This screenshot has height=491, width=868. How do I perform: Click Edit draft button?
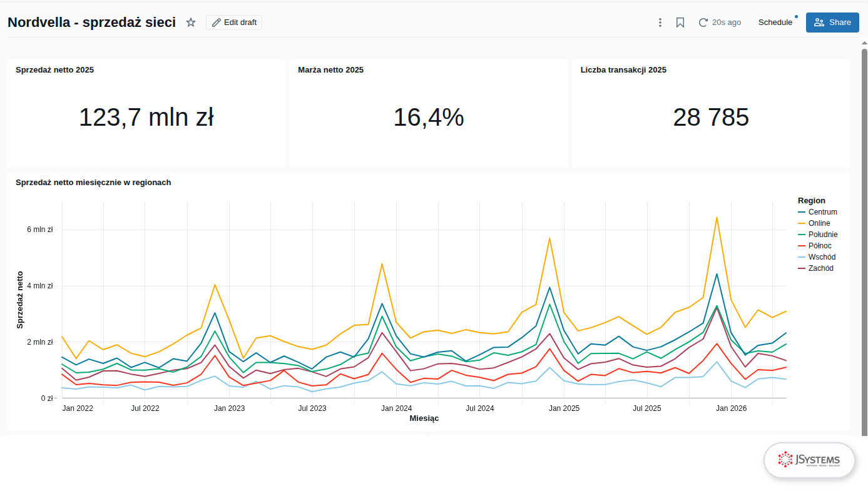pyautogui.click(x=234, y=23)
